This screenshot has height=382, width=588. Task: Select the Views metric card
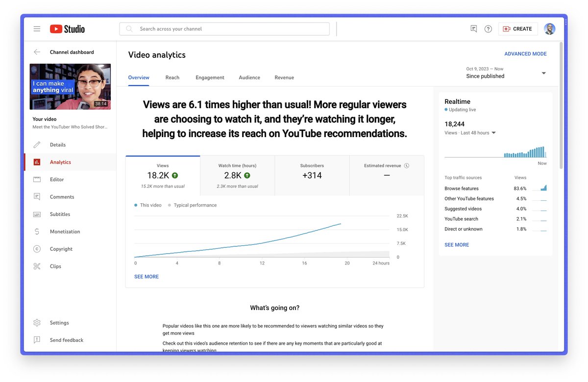pos(163,176)
